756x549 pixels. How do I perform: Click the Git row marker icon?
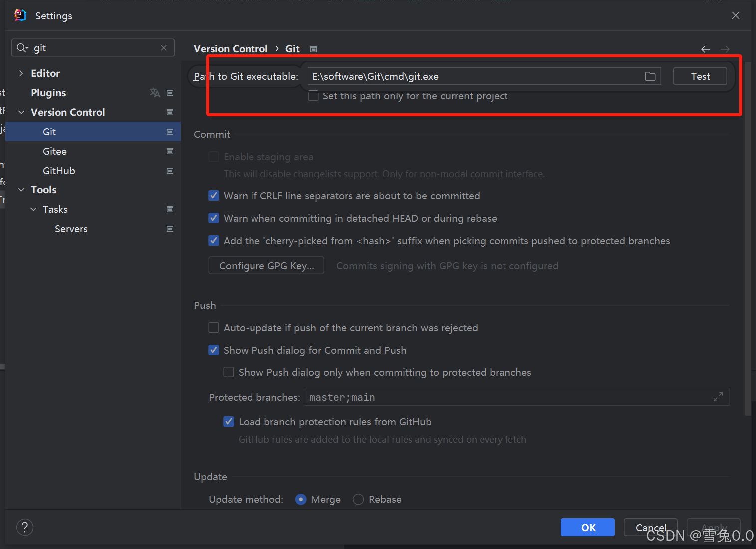point(170,132)
